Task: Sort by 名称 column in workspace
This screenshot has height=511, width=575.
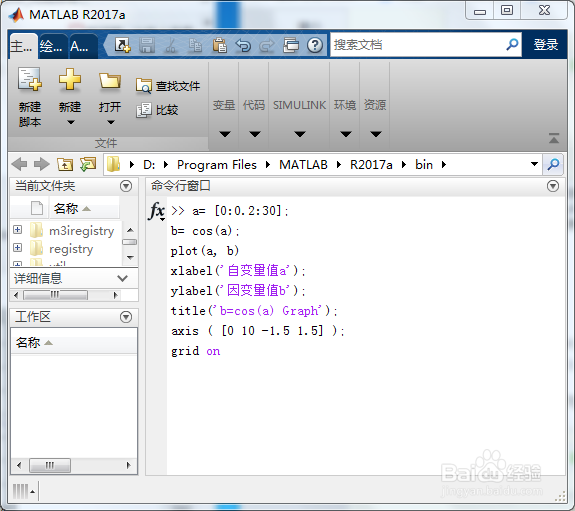Action: (74, 343)
